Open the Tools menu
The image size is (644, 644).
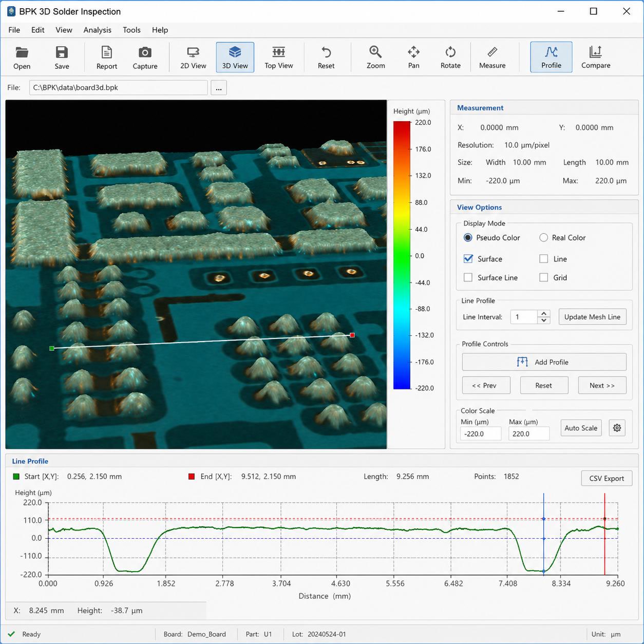[131, 30]
